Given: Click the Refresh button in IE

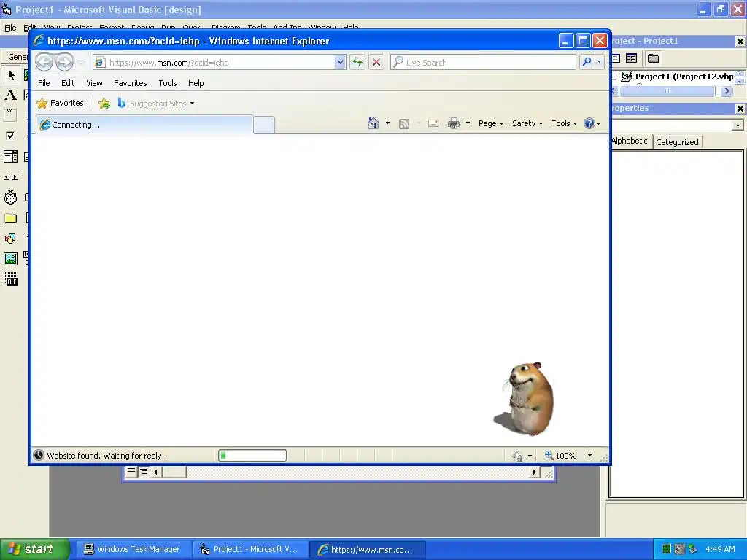Looking at the screenshot, I should pos(357,62).
